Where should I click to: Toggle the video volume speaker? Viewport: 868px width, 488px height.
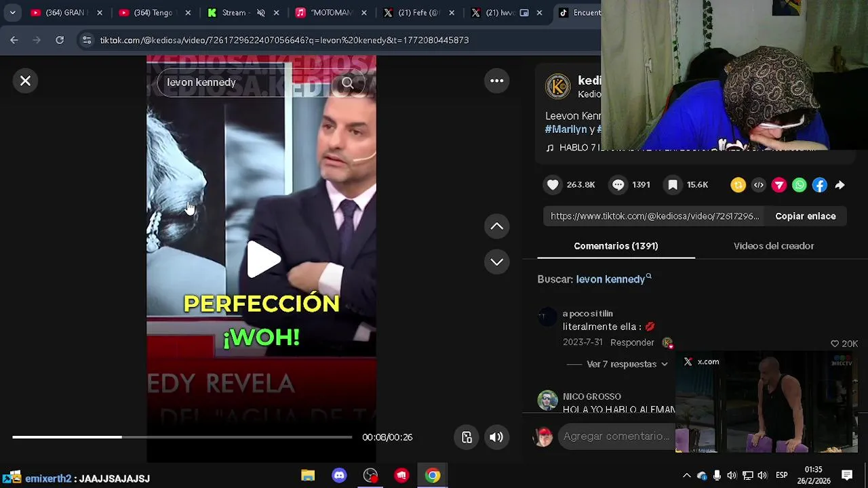tap(496, 437)
